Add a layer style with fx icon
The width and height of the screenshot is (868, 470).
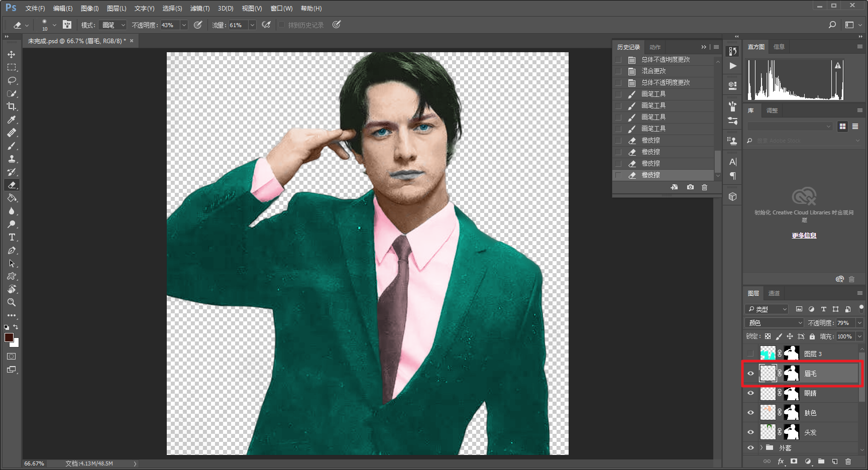(781, 461)
